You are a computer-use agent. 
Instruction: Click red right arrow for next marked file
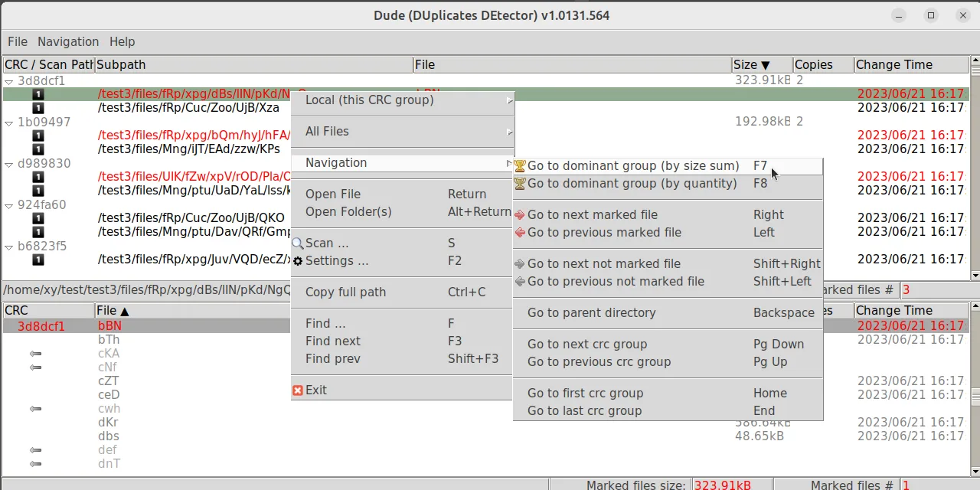[520, 214]
